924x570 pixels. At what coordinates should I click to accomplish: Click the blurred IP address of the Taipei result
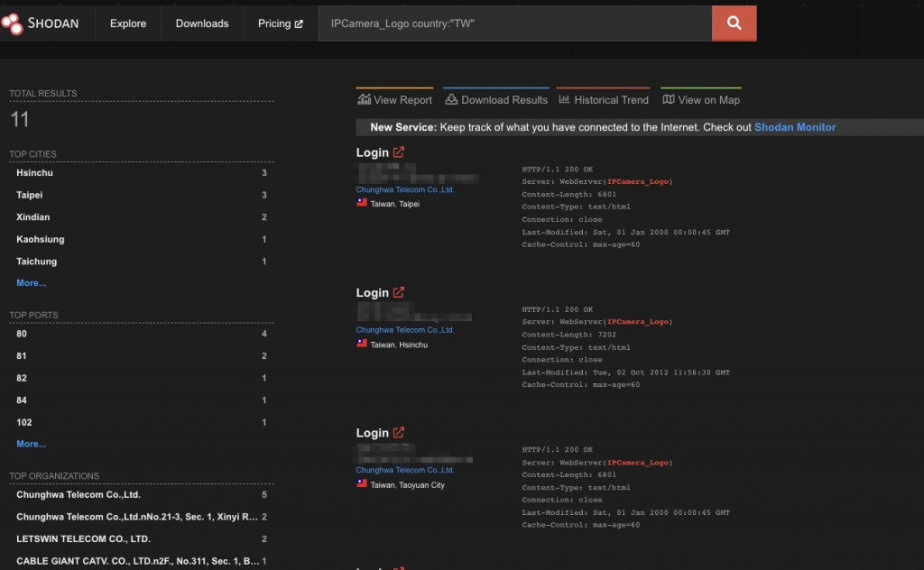click(x=418, y=173)
